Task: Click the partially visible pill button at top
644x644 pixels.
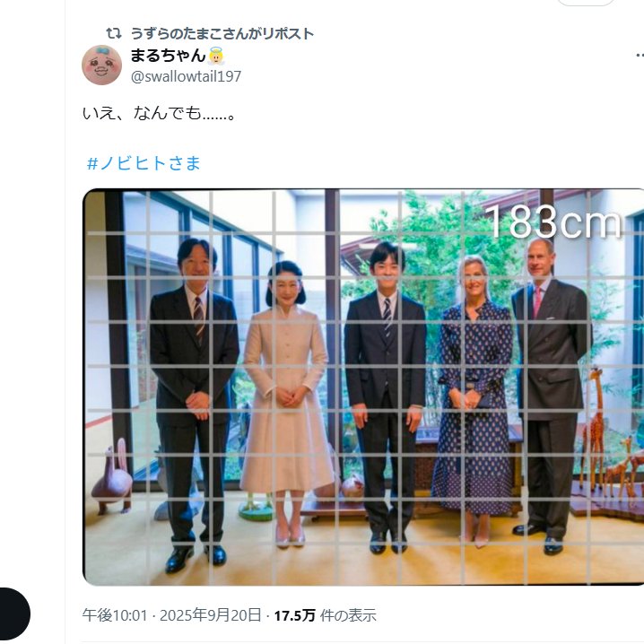Action: pos(586,3)
